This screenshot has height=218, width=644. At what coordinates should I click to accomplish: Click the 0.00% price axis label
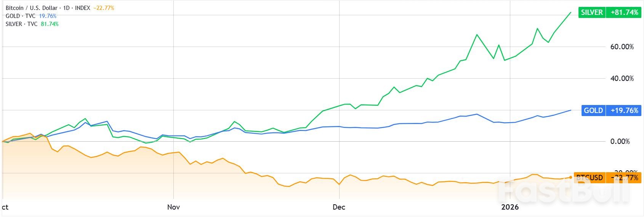tap(620, 141)
